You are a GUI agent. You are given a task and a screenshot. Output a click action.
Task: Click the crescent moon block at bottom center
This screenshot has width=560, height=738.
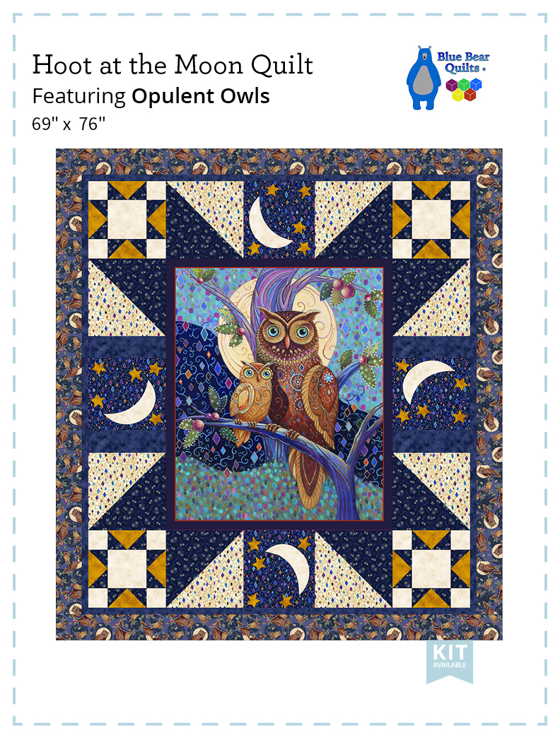click(x=279, y=568)
